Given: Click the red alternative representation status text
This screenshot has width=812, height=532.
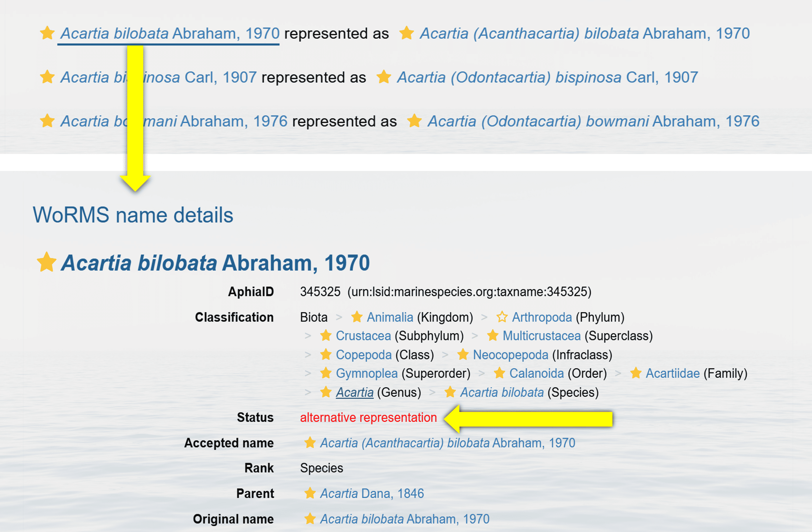Looking at the screenshot, I should pos(369,417).
